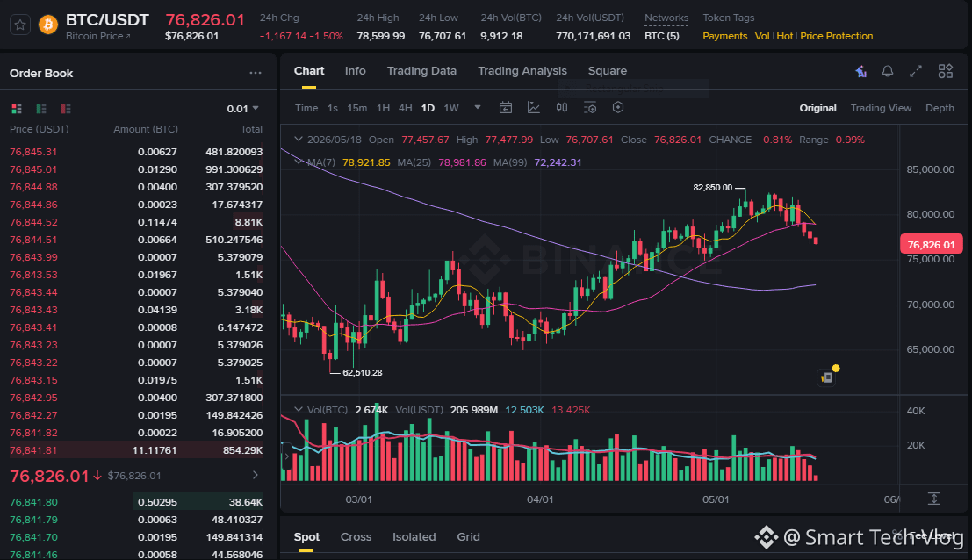Open the AI assistant icon above the chart
972x560 pixels.
coord(861,71)
